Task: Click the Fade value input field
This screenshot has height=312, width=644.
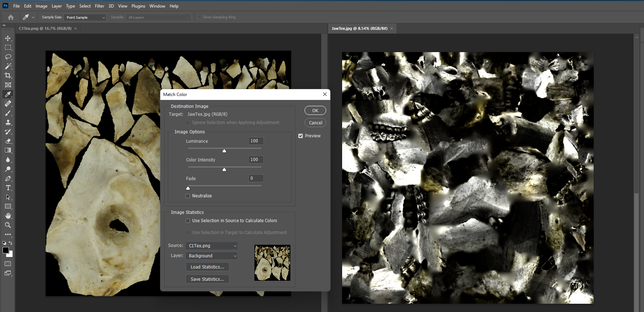Action: [x=256, y=178]
